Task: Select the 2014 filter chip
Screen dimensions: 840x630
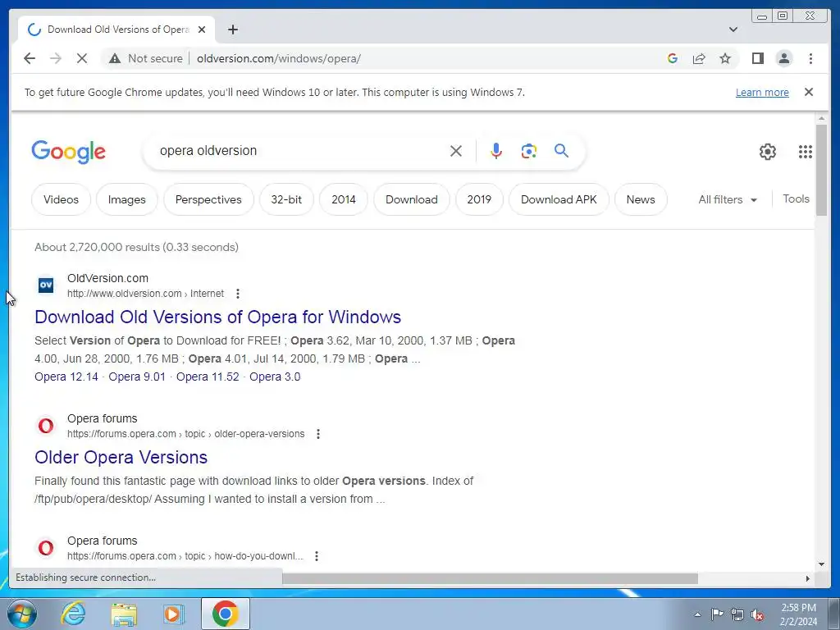Action: [344, 199]
